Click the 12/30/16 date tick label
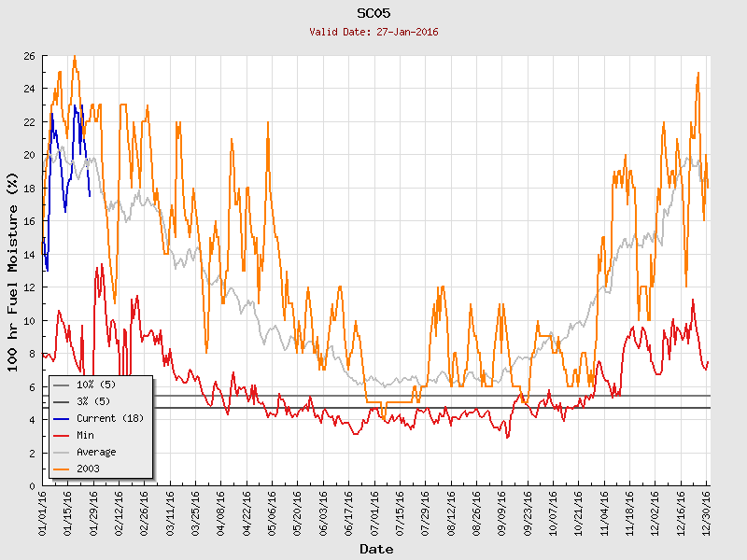Screen dimensions: 747x560 pos(707,510)
